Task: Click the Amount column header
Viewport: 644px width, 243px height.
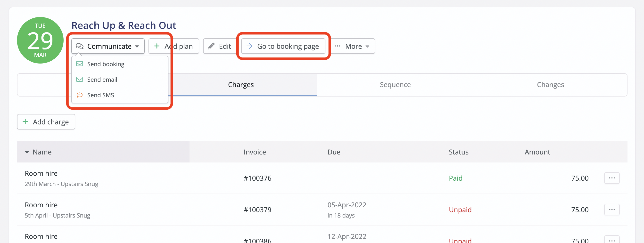Action: (x=537, y=152)
